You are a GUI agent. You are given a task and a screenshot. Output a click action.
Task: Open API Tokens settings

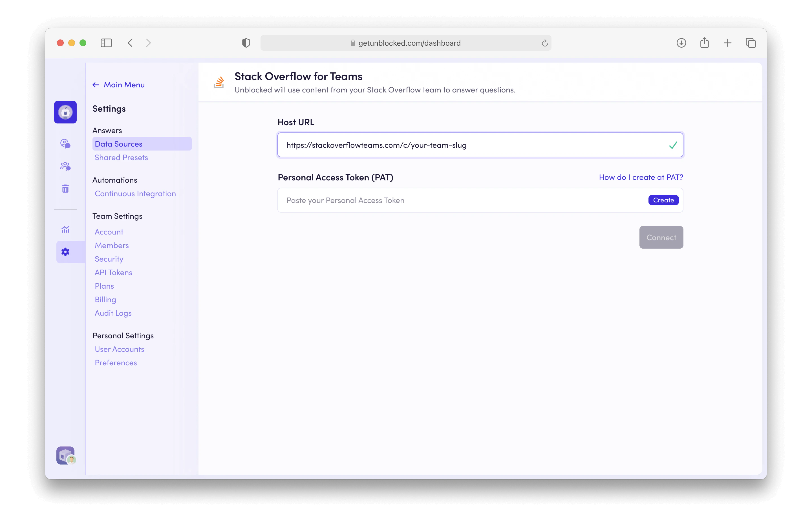(x=113, y=272)
